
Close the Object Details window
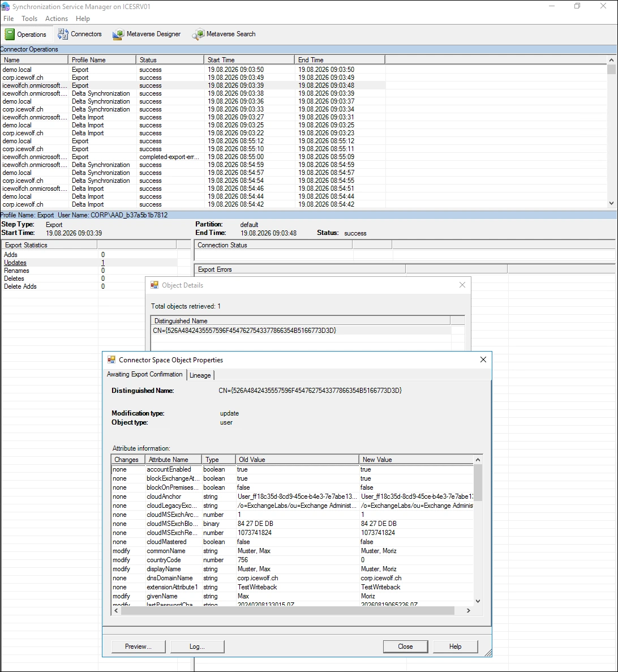[462, 285]
